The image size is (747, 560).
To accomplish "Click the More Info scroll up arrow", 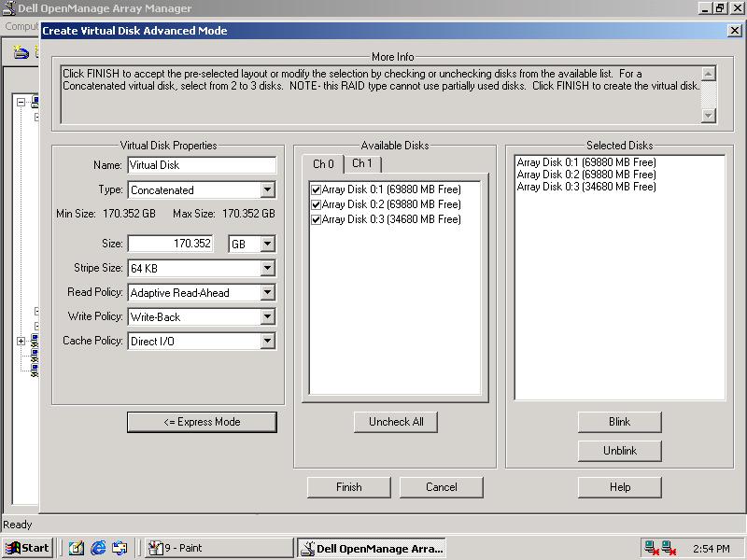I will coord(709,74).
